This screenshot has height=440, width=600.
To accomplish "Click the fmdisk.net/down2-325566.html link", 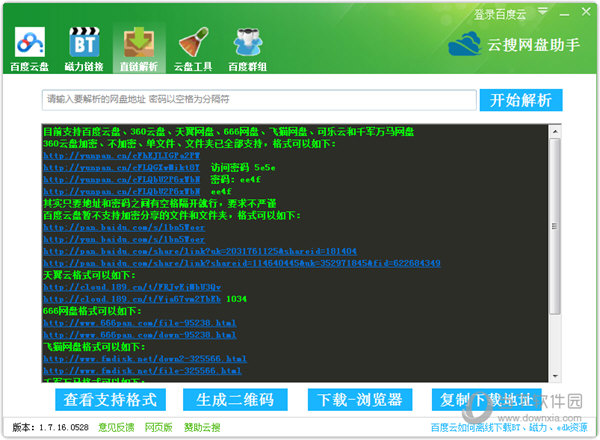I will (145, 359).
